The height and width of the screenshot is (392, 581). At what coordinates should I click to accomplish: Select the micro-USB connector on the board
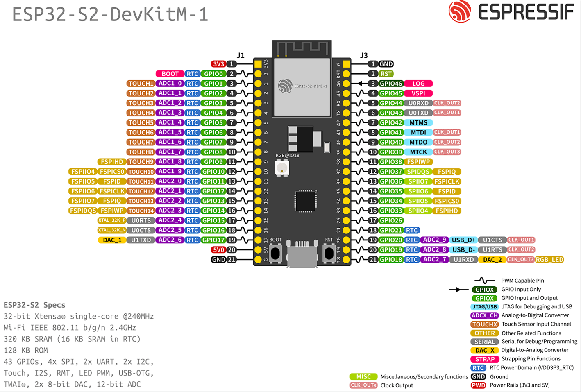click(302, 255)
